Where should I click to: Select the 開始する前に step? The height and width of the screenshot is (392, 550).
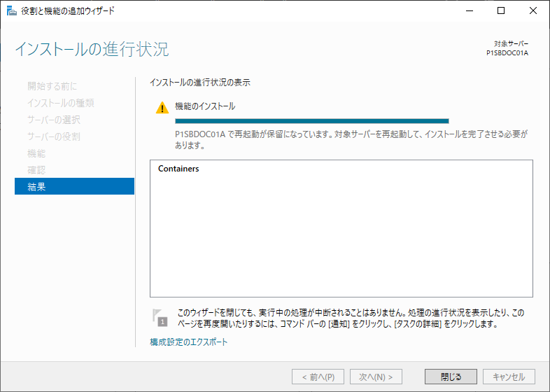click(52, 86)
